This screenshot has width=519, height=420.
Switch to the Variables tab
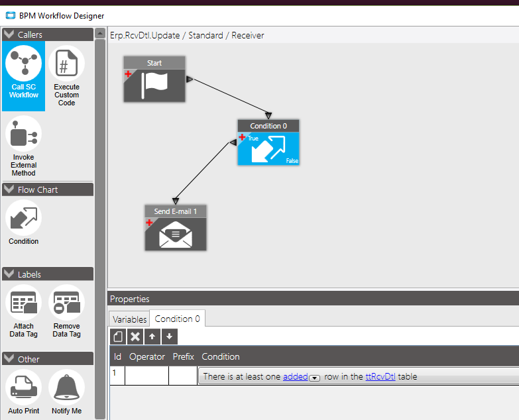(x=129, y=319)
